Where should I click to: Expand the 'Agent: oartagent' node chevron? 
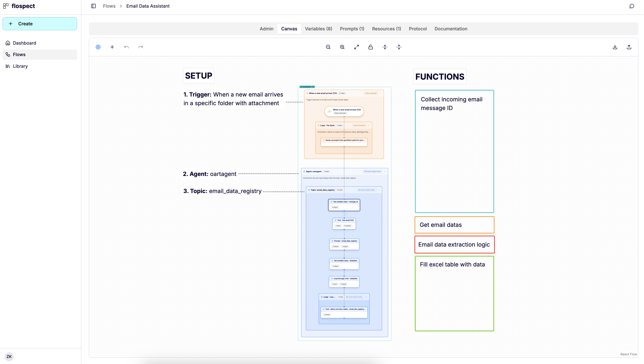click(x=385, y=172)
